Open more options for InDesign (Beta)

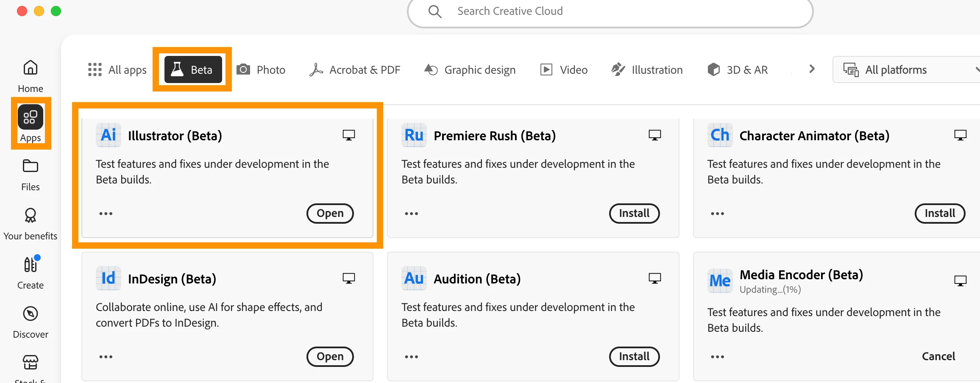click(106, 357)
